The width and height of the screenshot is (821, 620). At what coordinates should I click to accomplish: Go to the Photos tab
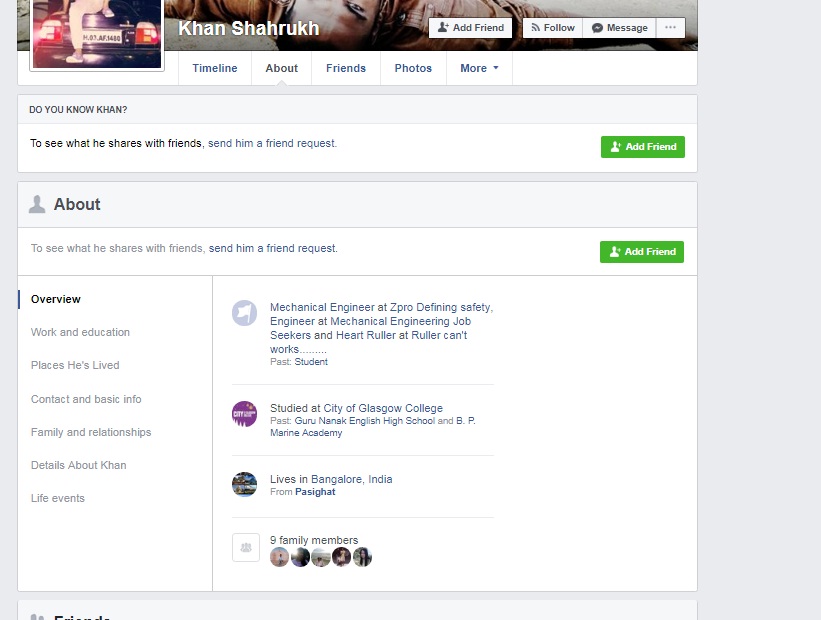(413, 68)
